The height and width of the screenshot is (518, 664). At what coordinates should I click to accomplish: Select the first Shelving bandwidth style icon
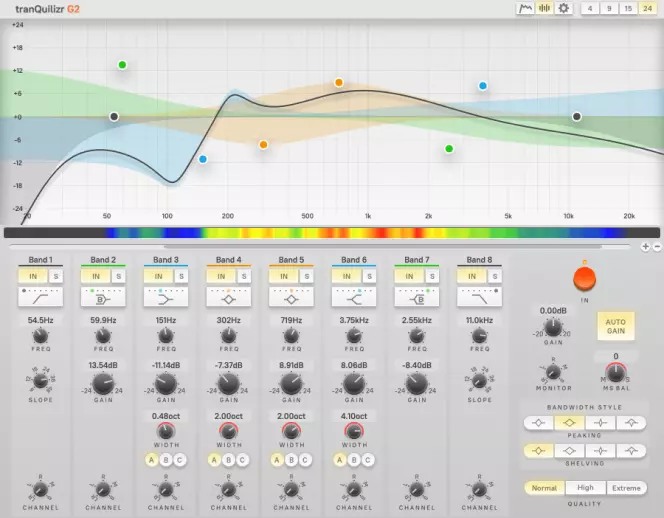pos(539,451)
